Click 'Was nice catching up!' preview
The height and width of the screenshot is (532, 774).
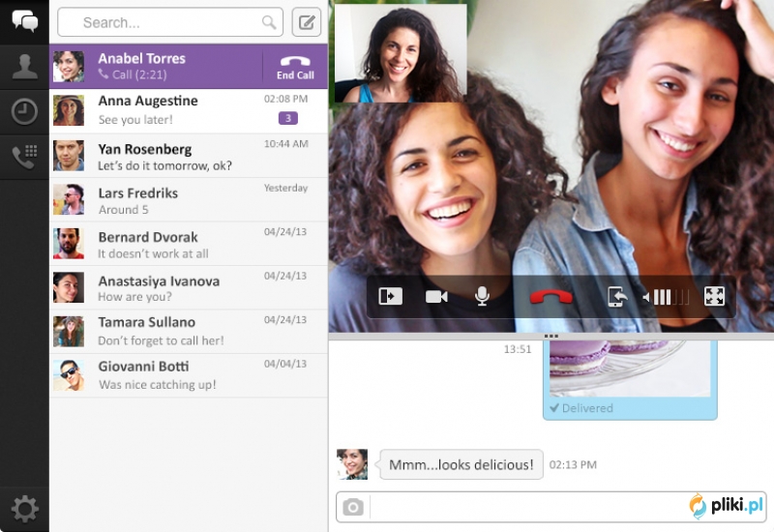(x=157, y=384)
